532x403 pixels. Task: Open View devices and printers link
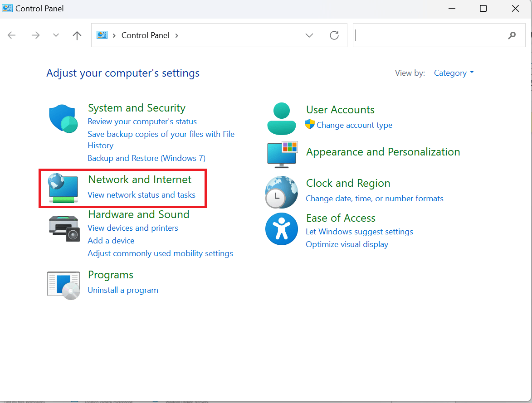(x=133, y=228)
